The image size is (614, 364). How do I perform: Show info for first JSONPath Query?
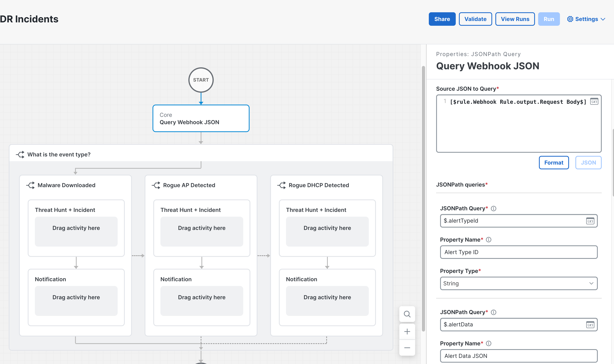[x=493, y=209]
